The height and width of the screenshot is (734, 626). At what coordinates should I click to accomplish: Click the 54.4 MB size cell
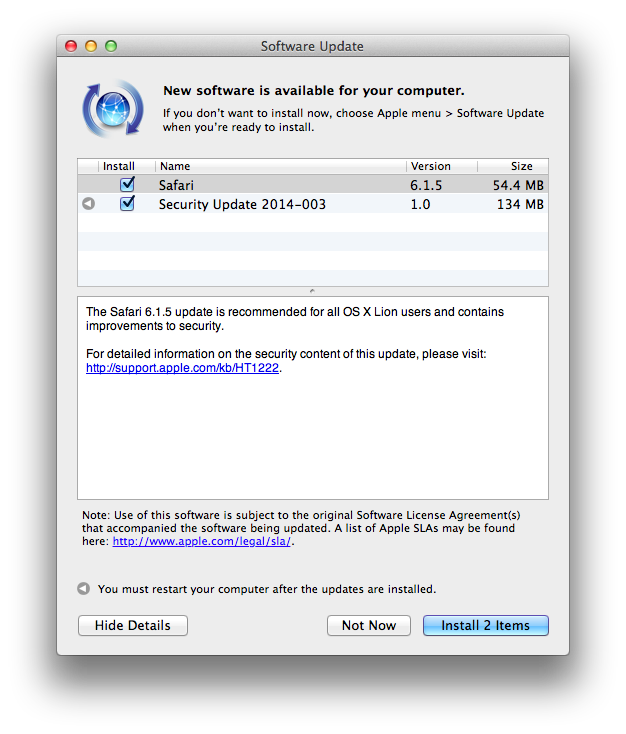click(518, 185)
